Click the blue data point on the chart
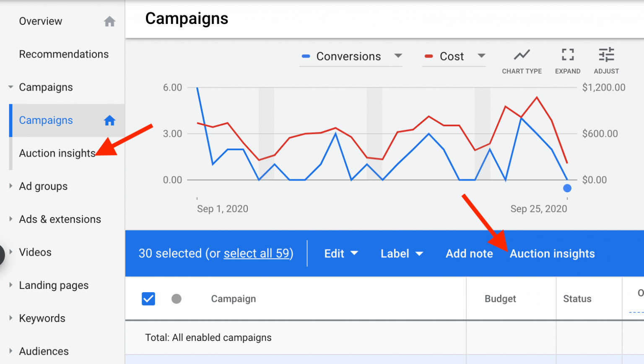644x364 pixels. pos(567,188)
